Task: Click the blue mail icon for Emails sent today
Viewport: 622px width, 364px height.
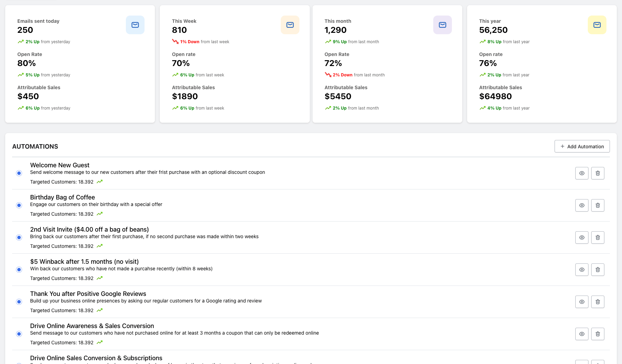Action: tap(135, 25)
